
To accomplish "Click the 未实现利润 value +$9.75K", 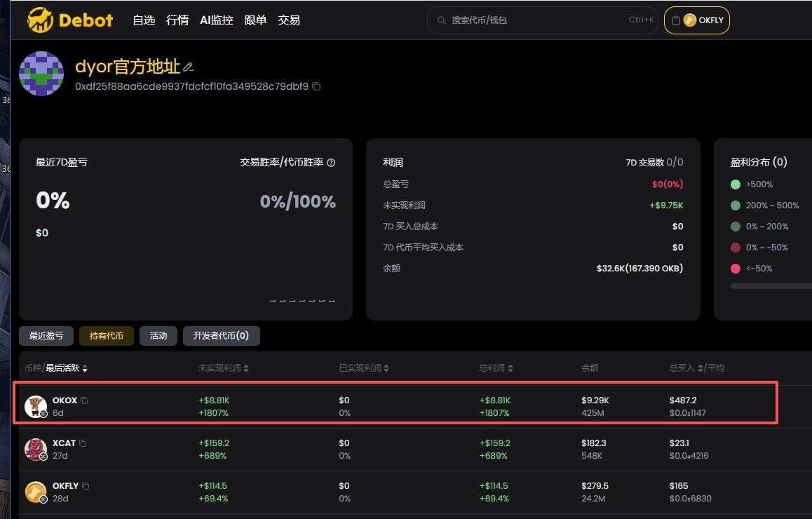I will [x=666, y=205].
